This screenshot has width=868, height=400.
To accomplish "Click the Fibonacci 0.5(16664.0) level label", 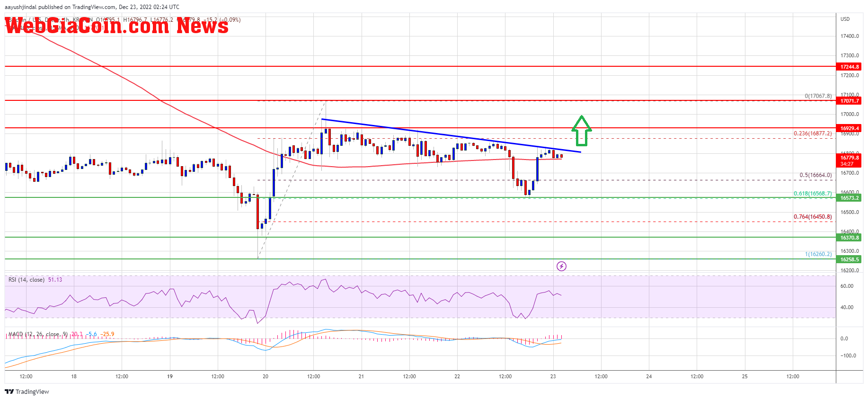I will click(x=815, y=175).
